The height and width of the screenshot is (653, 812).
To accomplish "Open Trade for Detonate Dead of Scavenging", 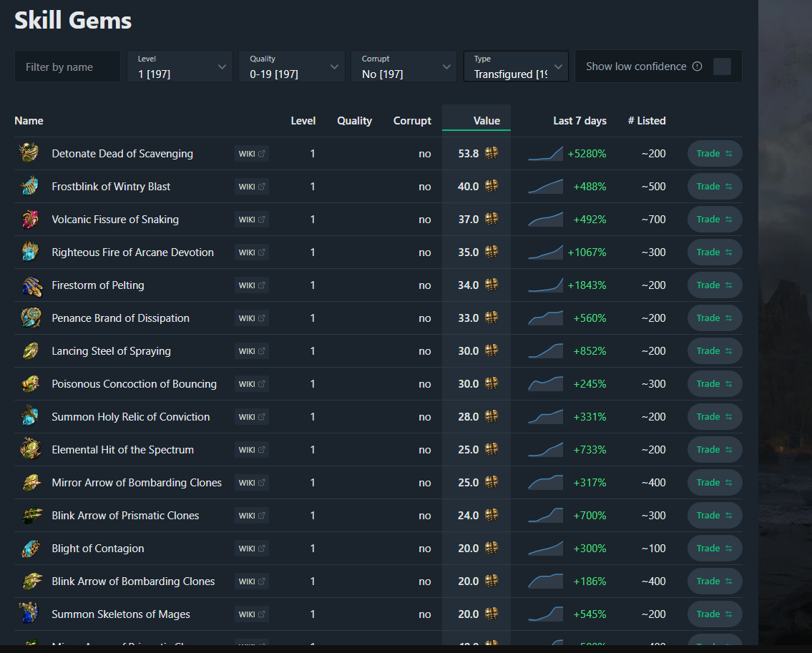I will pyautogui.click(x=715, y=153).
